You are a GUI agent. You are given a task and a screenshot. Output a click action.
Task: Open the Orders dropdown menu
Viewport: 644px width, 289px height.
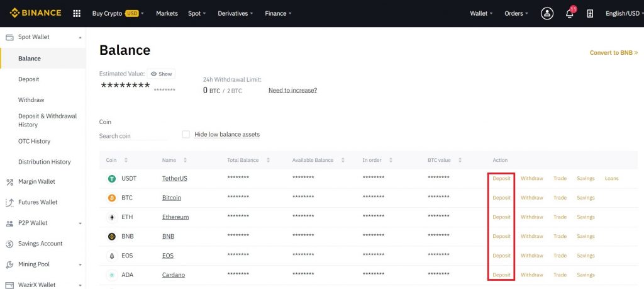pos(516,14)
